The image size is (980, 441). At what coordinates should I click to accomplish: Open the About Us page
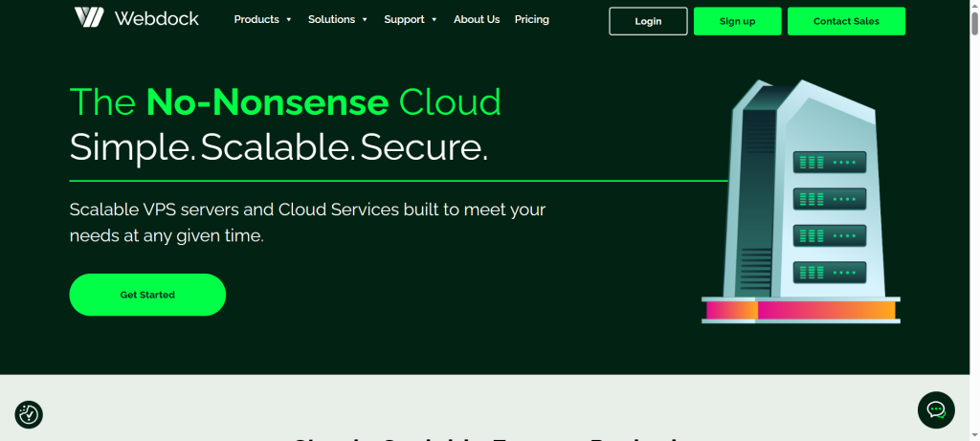pyautogui.click(x=477, y=19)
